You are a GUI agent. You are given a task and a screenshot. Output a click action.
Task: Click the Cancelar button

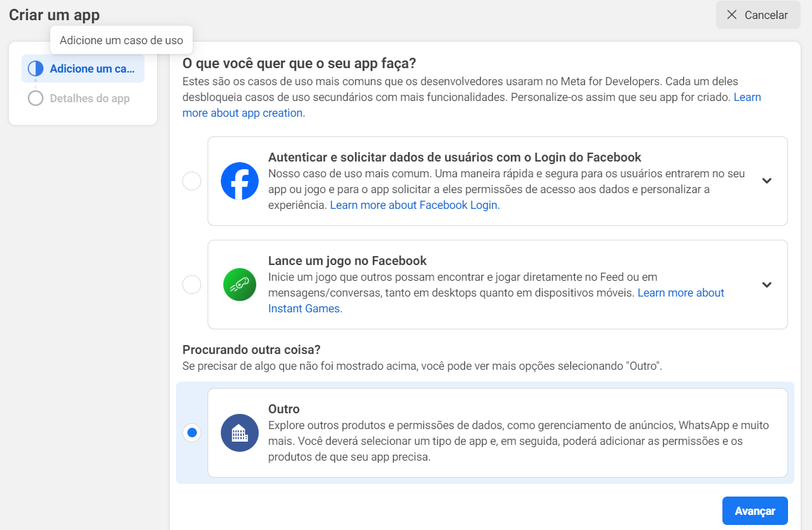758,15
